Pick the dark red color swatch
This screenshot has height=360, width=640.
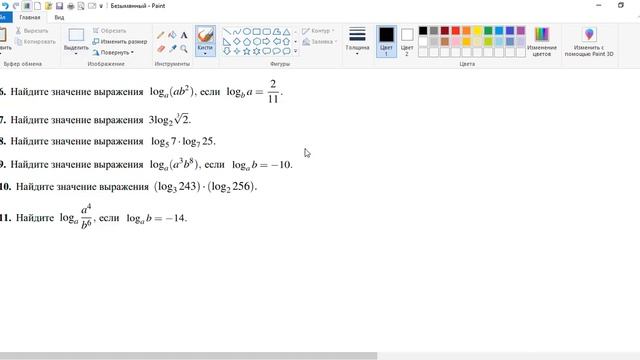444,31
